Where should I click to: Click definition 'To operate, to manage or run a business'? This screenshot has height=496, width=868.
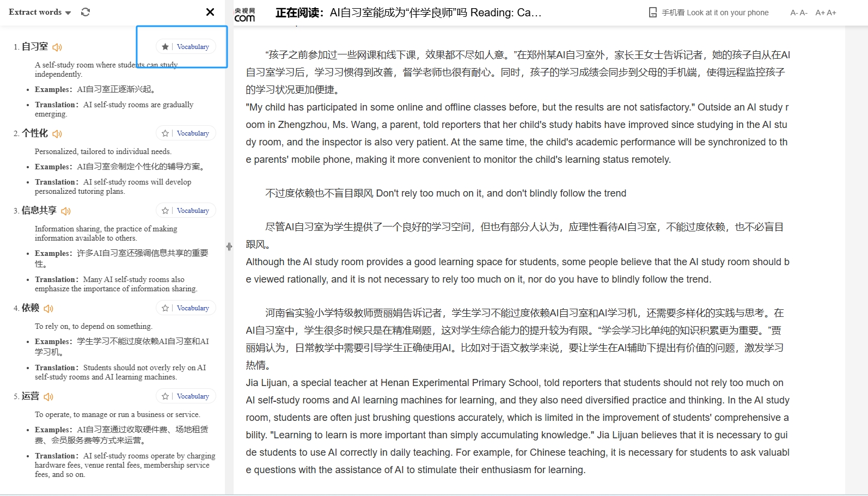pos(117,414)
